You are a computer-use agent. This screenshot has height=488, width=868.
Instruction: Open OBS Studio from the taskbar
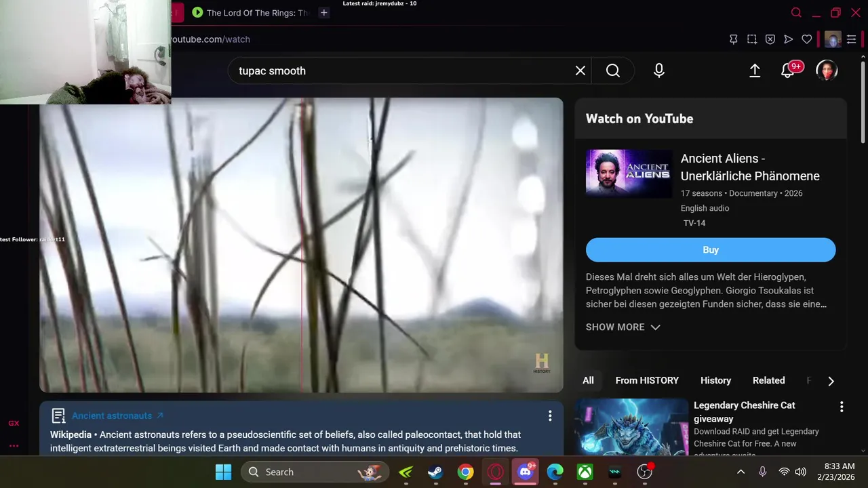(x=645, y=472)
